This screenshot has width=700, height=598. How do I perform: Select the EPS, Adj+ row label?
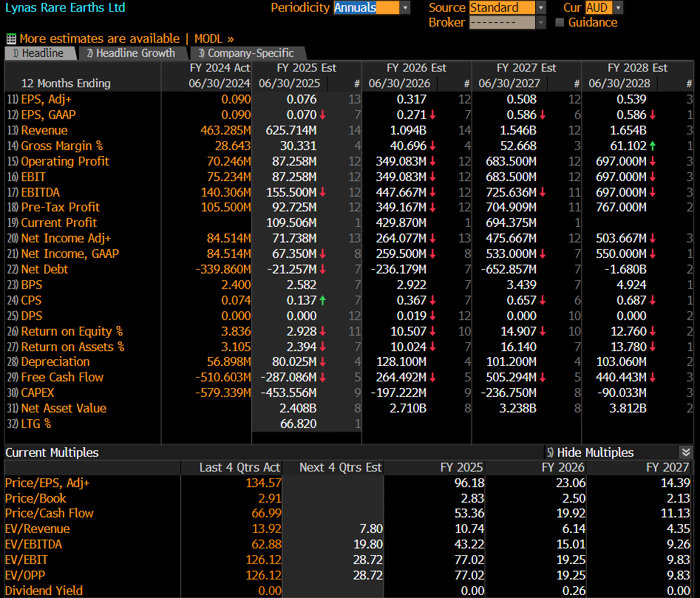(x=46, y=99)
